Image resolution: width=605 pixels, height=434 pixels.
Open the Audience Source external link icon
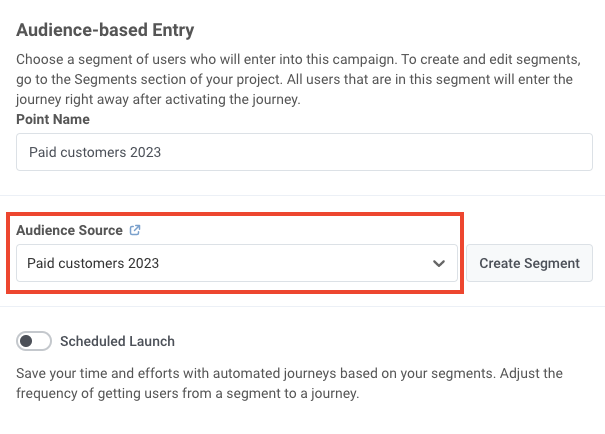[x=135, y=230]
